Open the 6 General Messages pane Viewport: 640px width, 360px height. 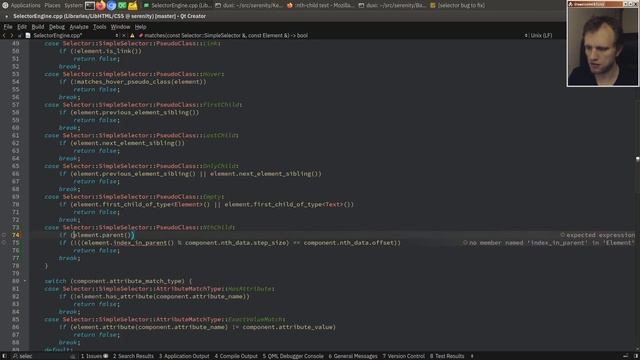[353, 356]
